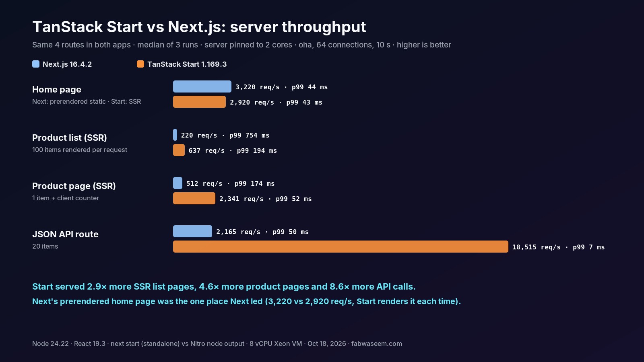Click the summary line starting "Start served 2.9×"
Viewport: 644px width, 362px height.
(224, 286)
